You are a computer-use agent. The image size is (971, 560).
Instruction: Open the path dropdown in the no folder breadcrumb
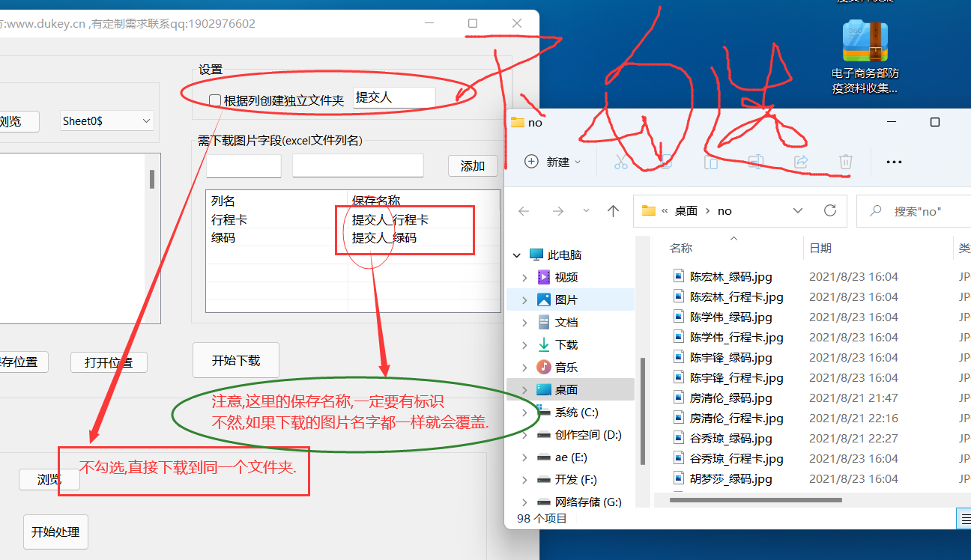(x=798, y=210)
